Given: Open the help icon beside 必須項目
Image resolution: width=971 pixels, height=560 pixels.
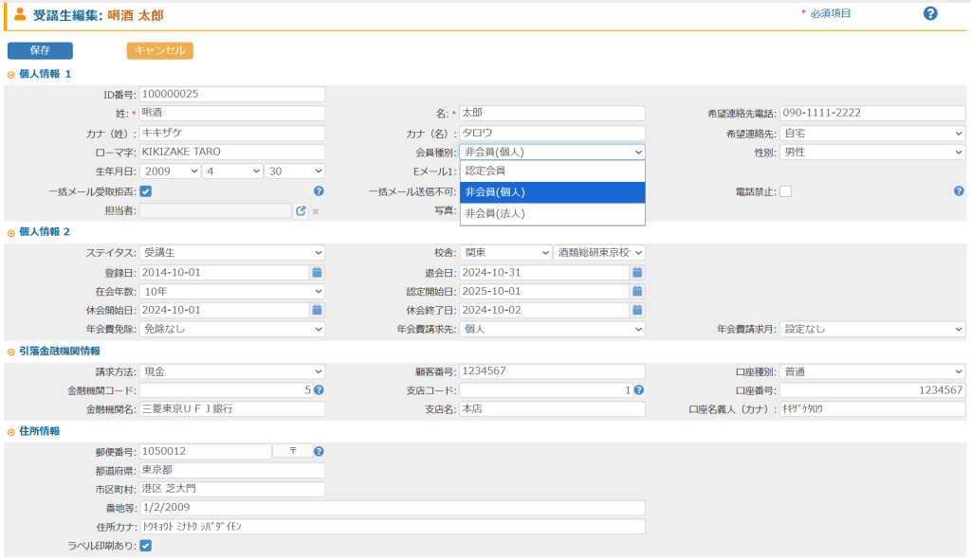Looking at the screenshot, I should [930, 13].
